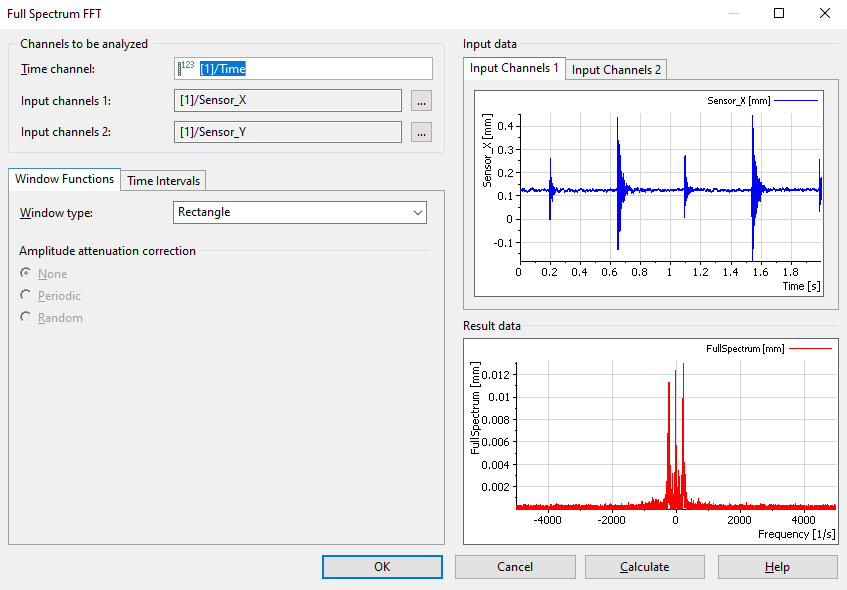Click the Time channel input field

pos(314,69)
